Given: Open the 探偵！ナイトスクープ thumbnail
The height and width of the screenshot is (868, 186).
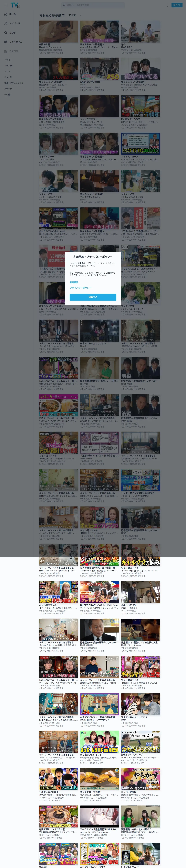Looking at the screenshot, I should click(x=141, y=742).
